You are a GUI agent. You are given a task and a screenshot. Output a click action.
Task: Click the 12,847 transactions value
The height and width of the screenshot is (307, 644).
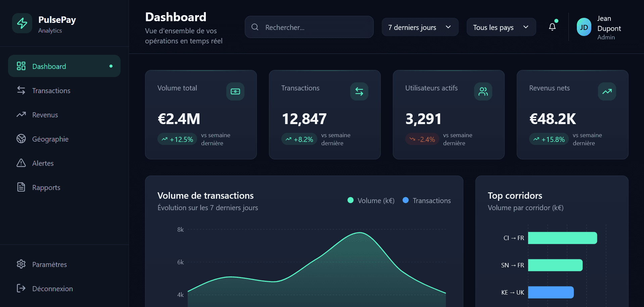click(x=304, y=119)
